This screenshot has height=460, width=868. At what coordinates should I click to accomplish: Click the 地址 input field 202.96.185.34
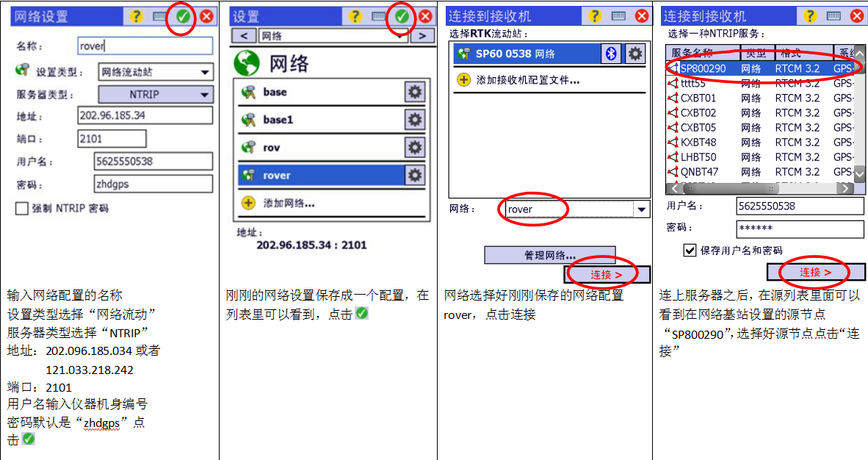[145, 115]
